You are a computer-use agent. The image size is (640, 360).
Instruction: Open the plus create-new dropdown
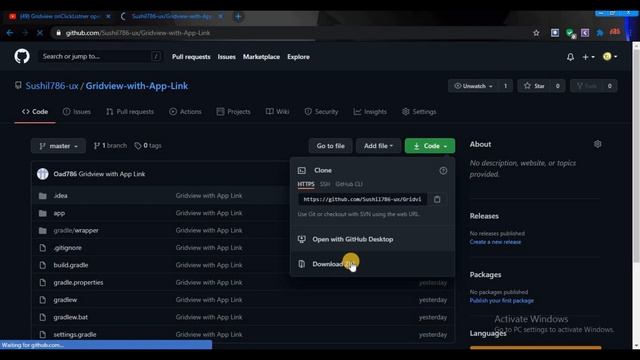click(588, 57)
